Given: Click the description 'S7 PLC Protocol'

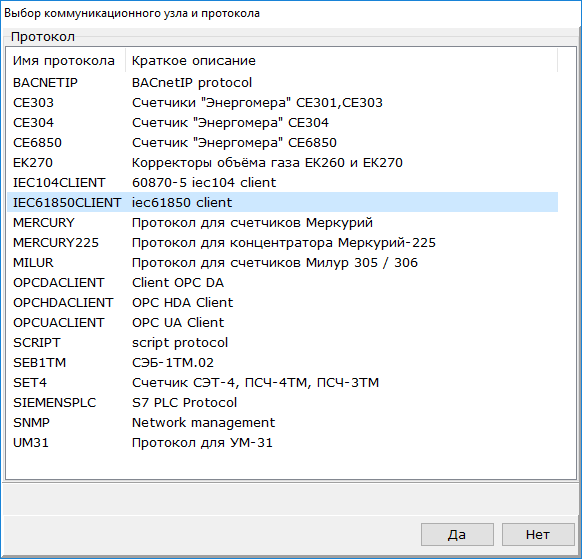Looking at the screenshot, I should pos(184,403).
